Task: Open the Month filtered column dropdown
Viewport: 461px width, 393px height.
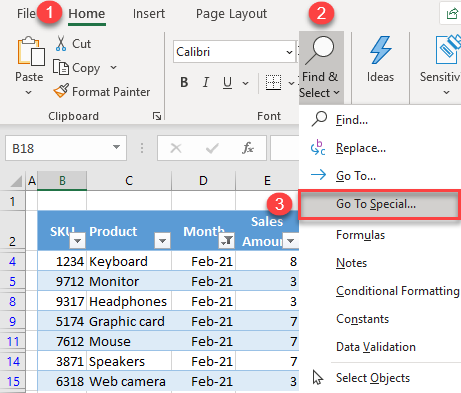Action: coord(227,241)
